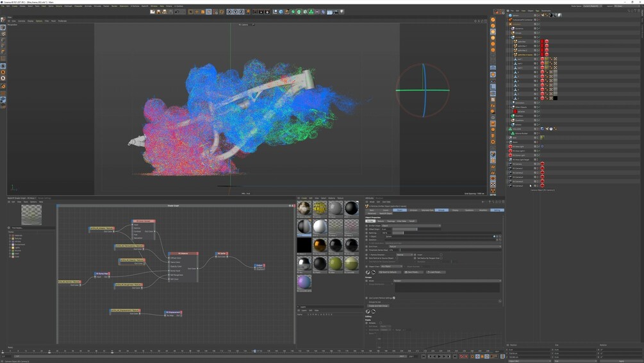Click the Save Preset button

click(x=413, y=272)
